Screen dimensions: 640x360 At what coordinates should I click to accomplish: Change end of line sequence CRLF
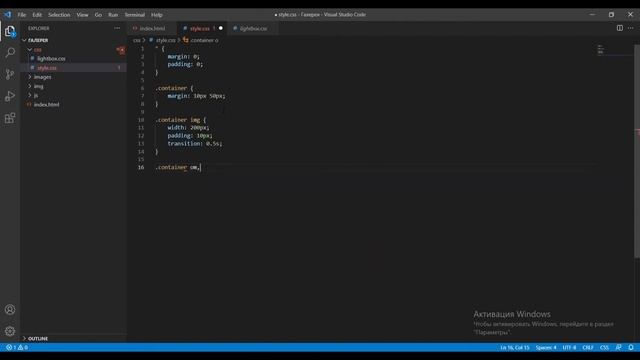tap(588, 347)
